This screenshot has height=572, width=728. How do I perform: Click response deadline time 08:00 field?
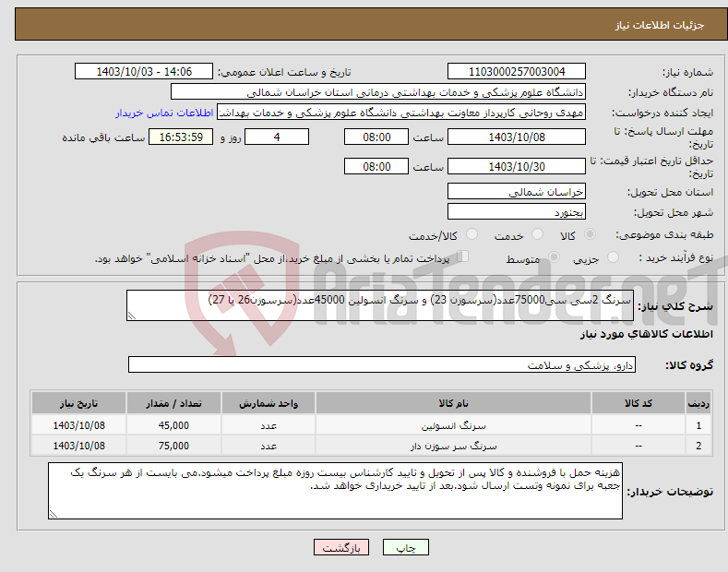376,137
